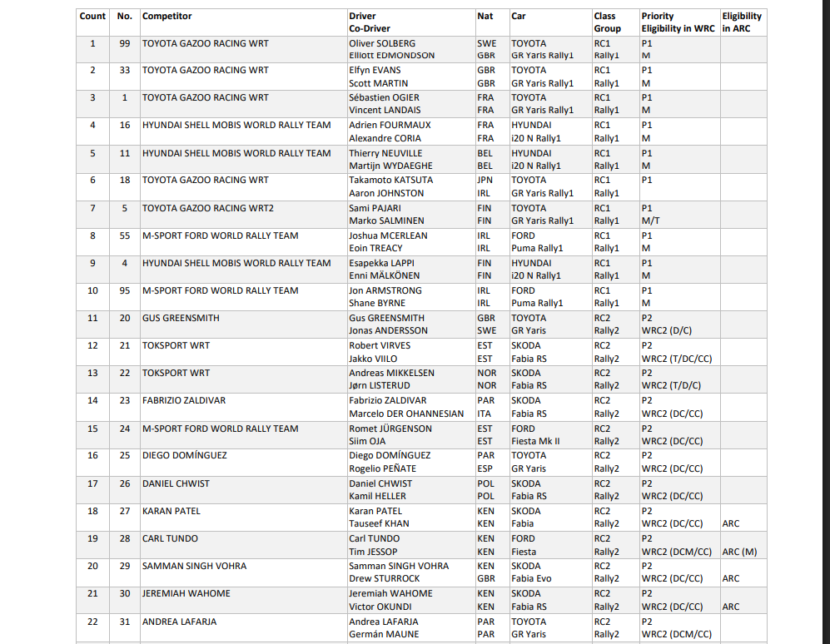Click the WRC2 (T/DC/CC) eligibility text

[x=677, y=359]
